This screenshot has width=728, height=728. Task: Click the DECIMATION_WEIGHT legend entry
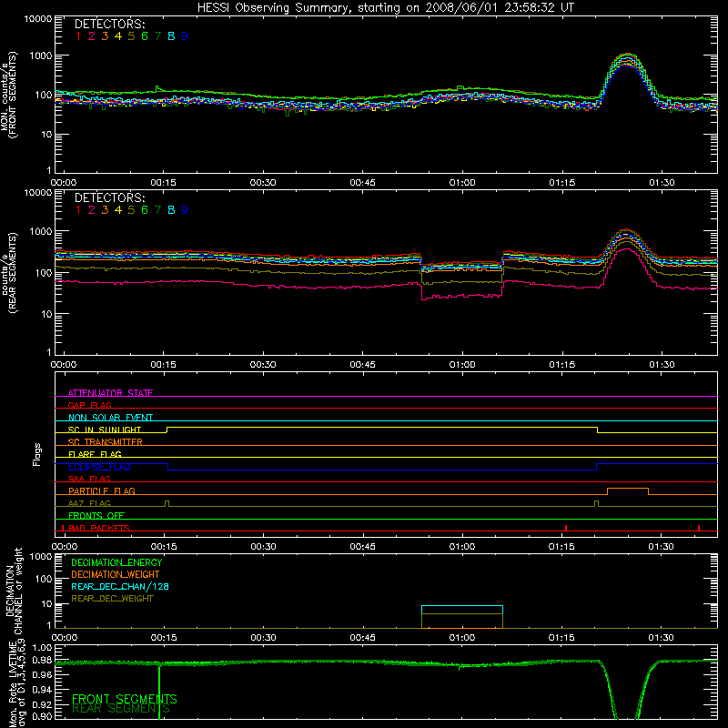[116, 575]
